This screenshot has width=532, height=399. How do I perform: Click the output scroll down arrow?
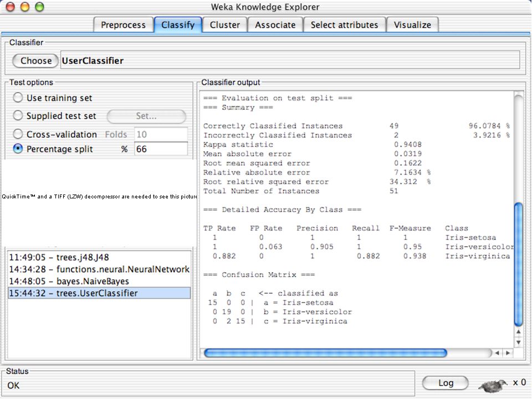click(519, 342)
